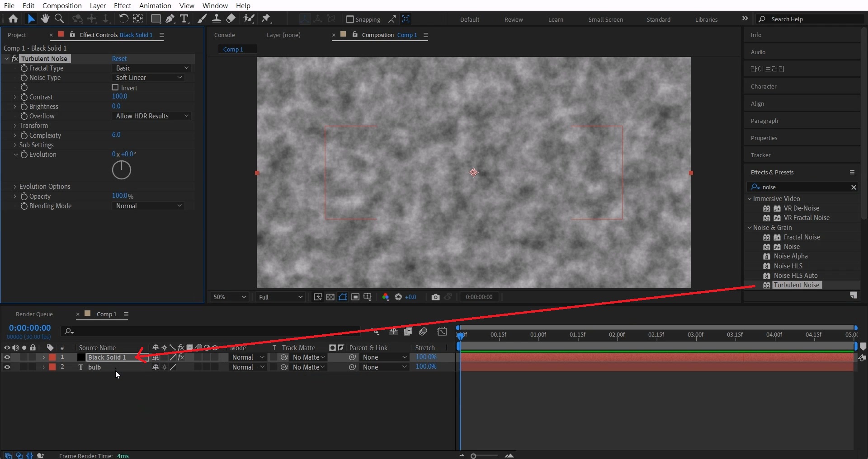Select the Type text tool
Viewport: 868px width, 459px height.
coord(184,19)
